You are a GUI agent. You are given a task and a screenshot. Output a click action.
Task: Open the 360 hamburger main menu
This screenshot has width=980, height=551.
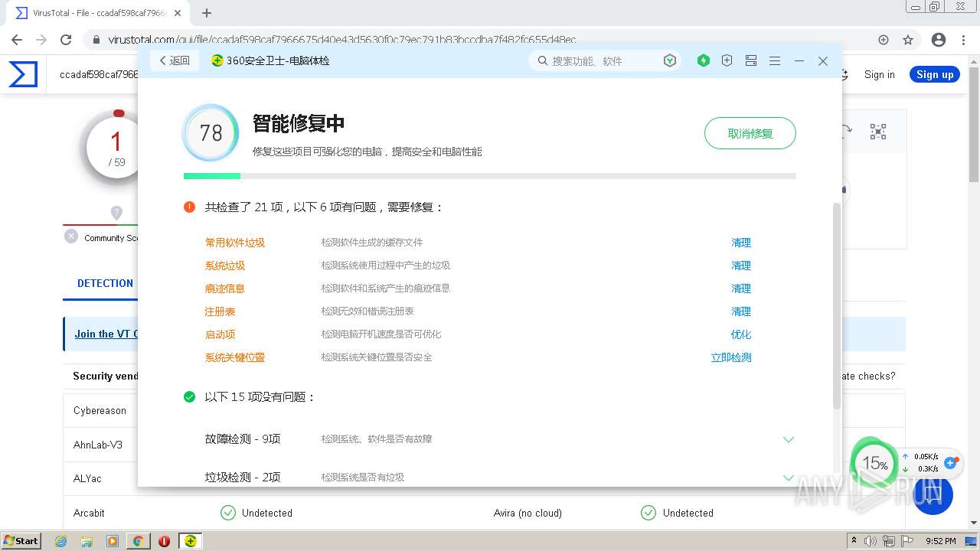pyautogui.click(x=775, y=60)
